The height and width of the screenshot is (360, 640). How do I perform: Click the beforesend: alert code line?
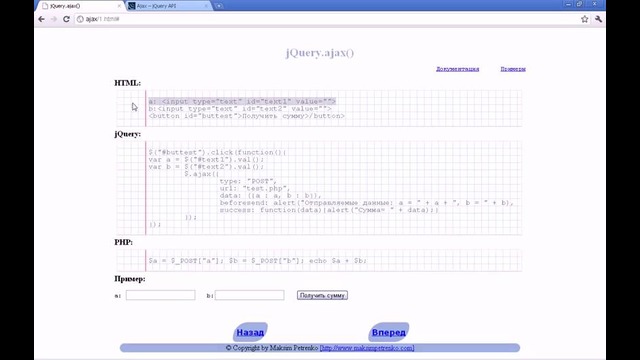[x=367, y=203]
